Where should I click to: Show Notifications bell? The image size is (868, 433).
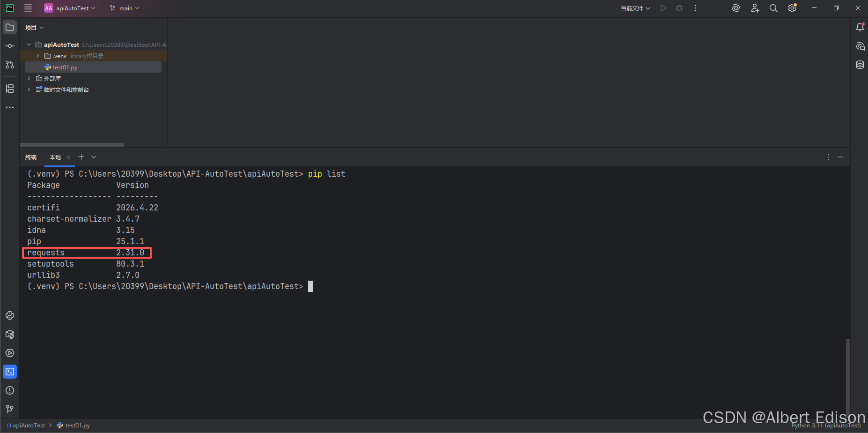pyautogui.click(x=860, y=27)
